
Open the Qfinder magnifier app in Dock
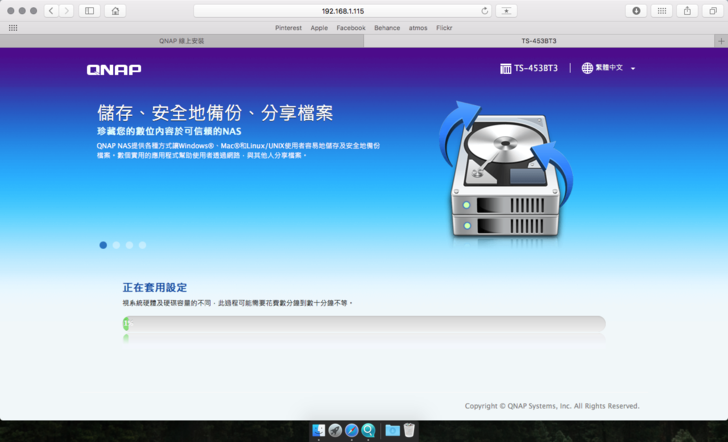pyautogui.click(x=368, y=430)
